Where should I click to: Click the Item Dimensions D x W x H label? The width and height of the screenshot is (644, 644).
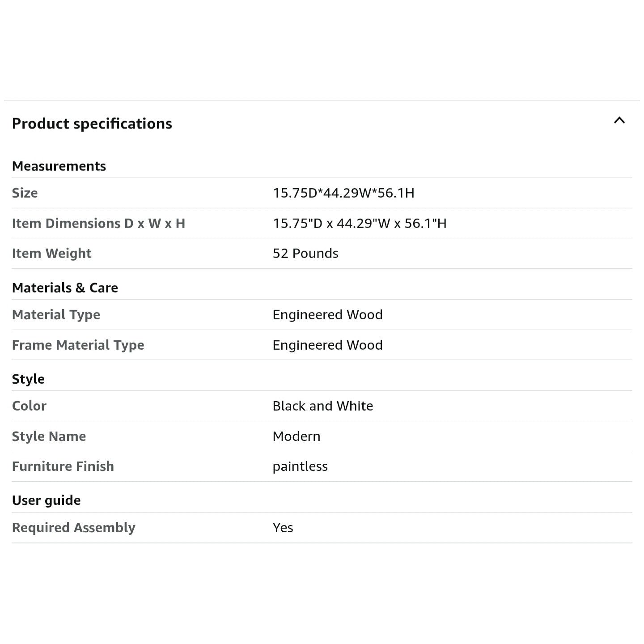98,223
